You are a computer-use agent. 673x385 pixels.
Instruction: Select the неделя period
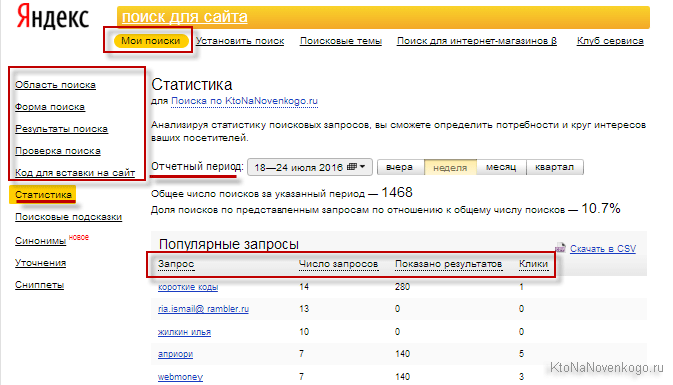450,167
